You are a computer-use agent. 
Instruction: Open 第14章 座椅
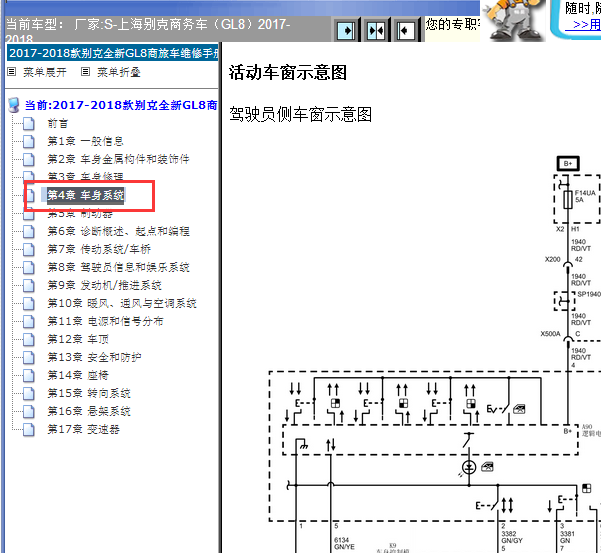click(x=78, y=375)
